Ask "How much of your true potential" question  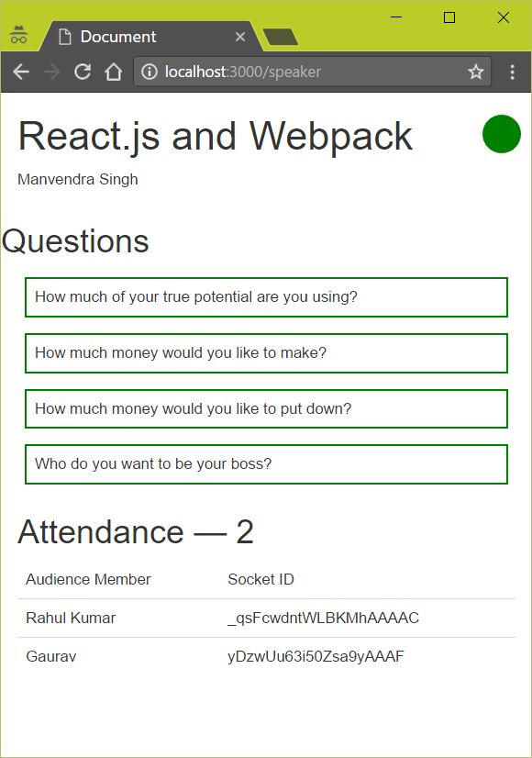coord(266,297)
